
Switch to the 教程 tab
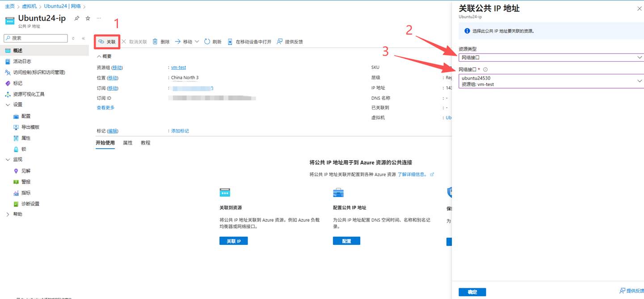(x=146, y=143)
